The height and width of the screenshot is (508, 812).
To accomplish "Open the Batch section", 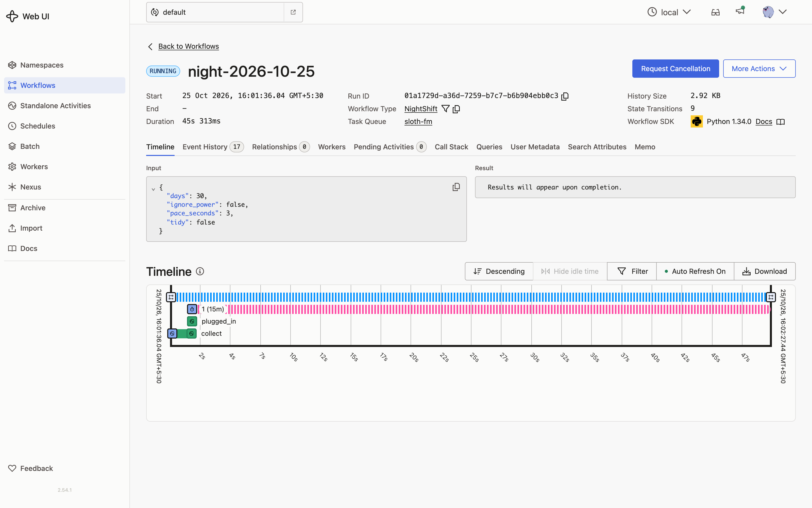I will click(64, 146).
